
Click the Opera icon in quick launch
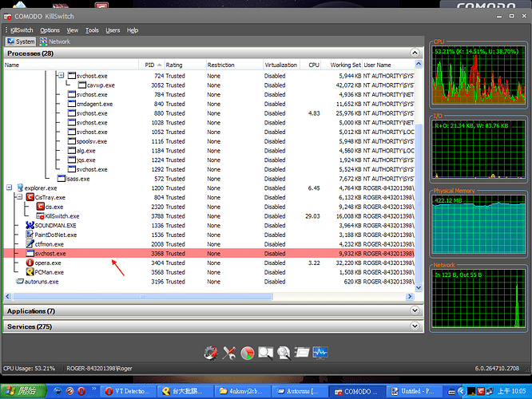coord(81,391)
